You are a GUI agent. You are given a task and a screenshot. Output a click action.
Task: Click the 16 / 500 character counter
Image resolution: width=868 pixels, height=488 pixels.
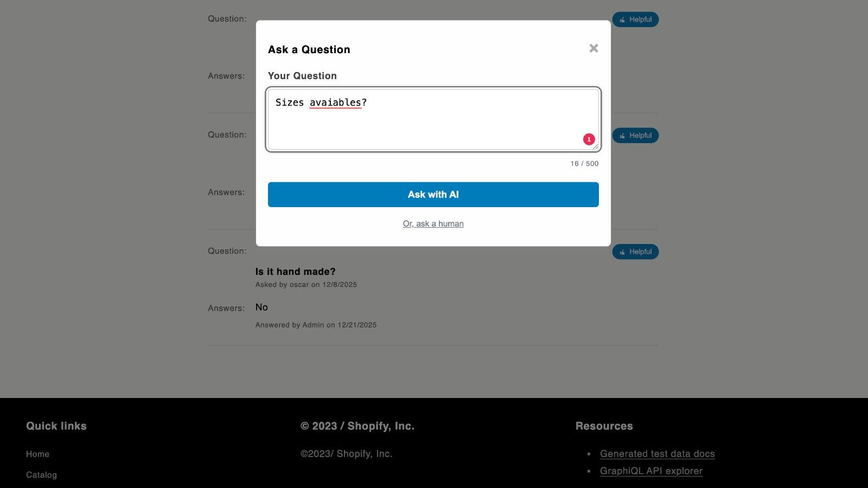(x=584, y=163)
